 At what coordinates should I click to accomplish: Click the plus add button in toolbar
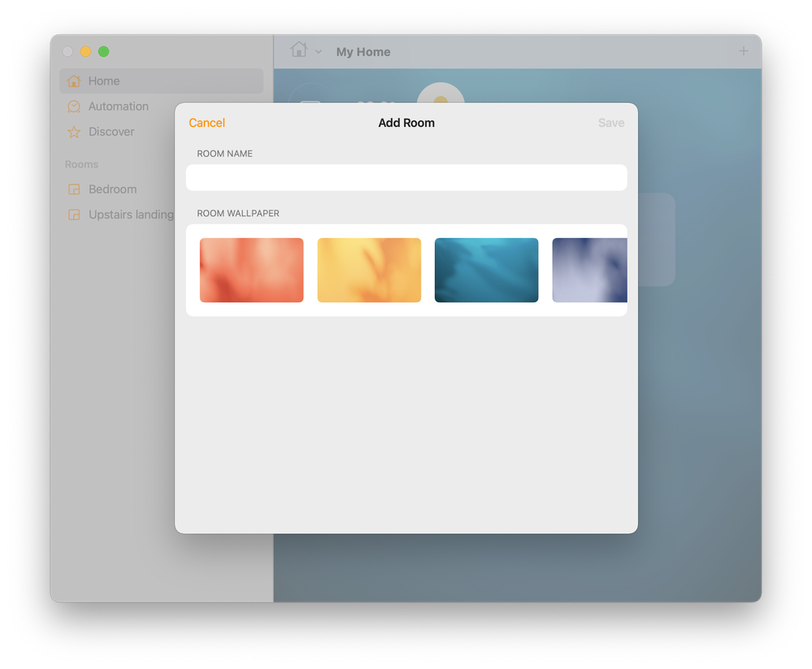743,51
